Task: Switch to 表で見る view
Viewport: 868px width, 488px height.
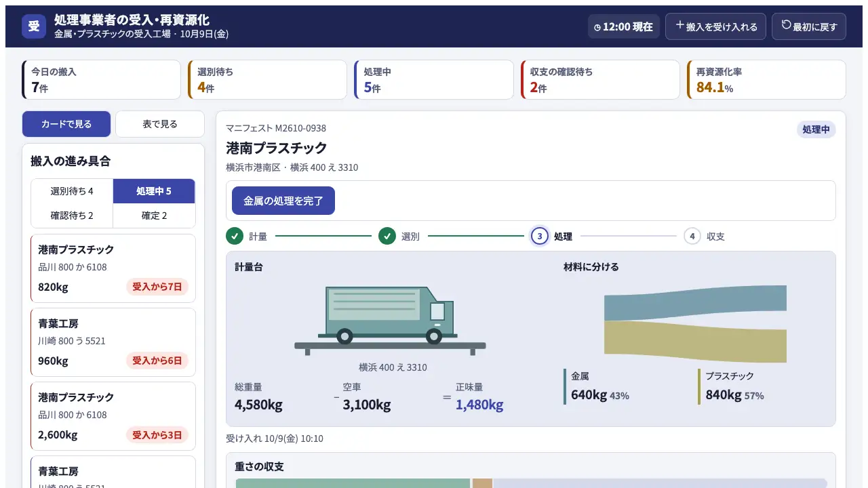Action: pyautogui.click(x=160, y=124)
